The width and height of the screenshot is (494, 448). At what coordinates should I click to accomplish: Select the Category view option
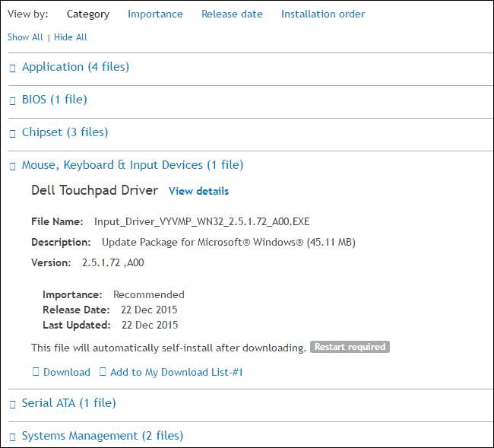click(87, 14)
